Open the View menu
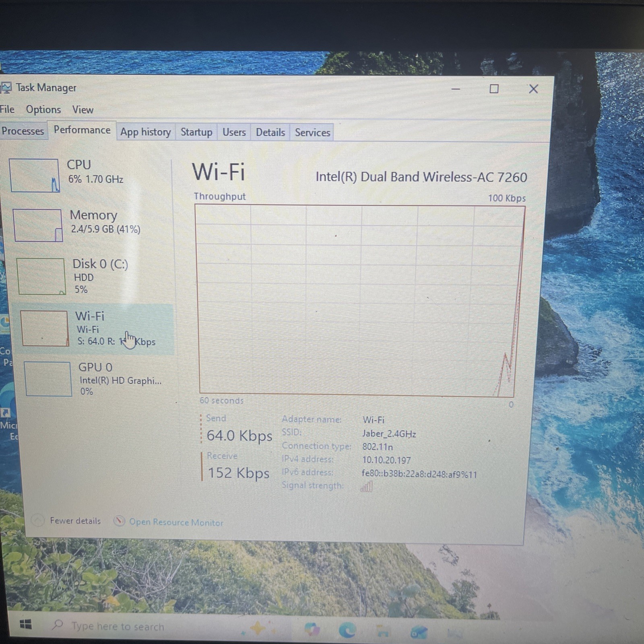Image resolution: width=644 pixels, height=644 pixels. [83, 110]
